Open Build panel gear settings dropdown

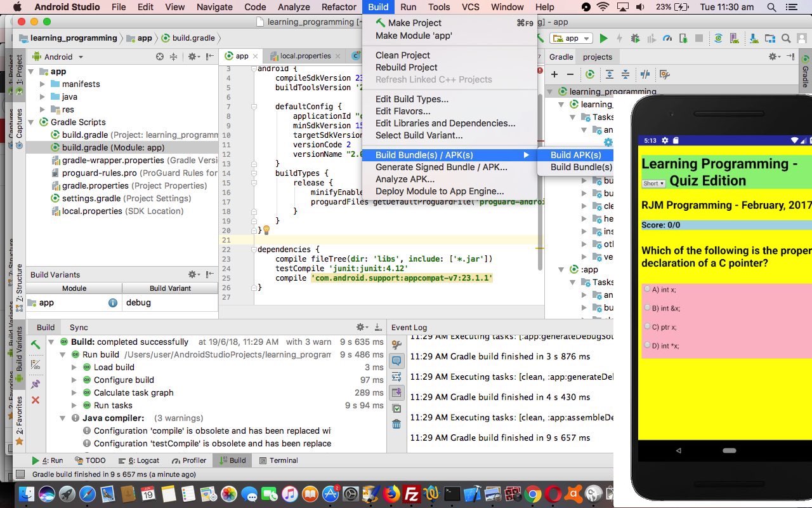[362, 327]
